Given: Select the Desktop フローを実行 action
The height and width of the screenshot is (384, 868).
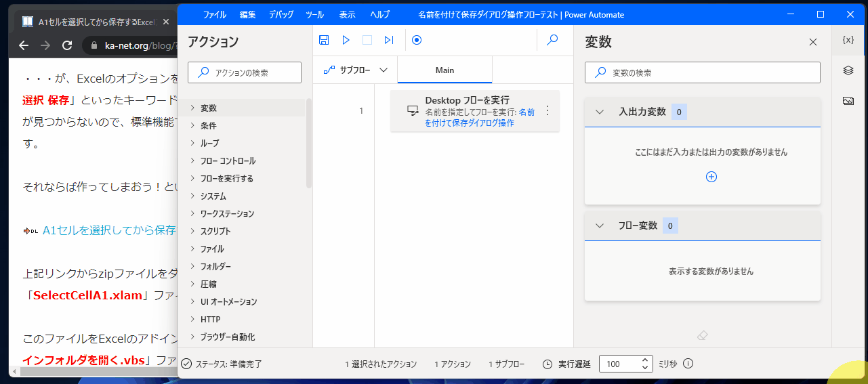Looking at the screenshot, I should pyautogui.click(x=475, y=111).
